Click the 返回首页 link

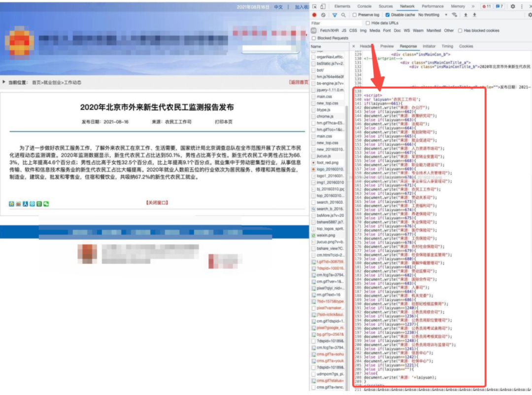click(x=299, y=82)
